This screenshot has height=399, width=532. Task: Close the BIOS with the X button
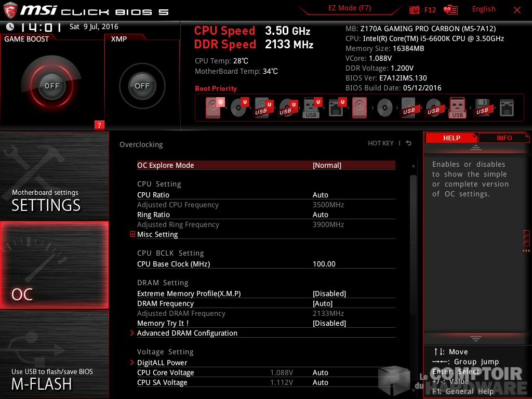[517, 10]
